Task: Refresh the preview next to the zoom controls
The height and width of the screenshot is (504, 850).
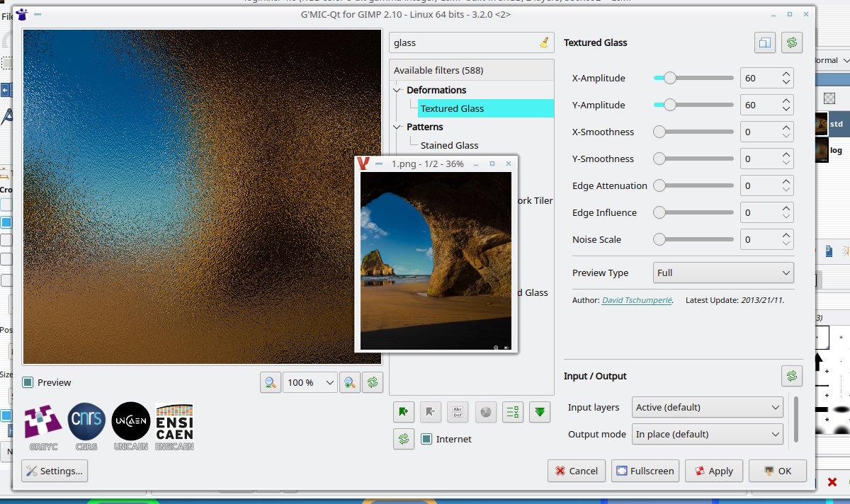Action: 372,382
